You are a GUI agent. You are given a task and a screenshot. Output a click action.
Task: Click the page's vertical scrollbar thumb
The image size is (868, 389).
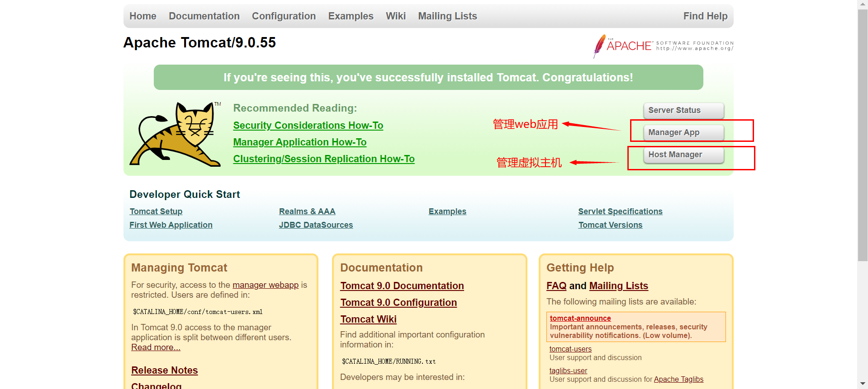click(x=863, y=135)
